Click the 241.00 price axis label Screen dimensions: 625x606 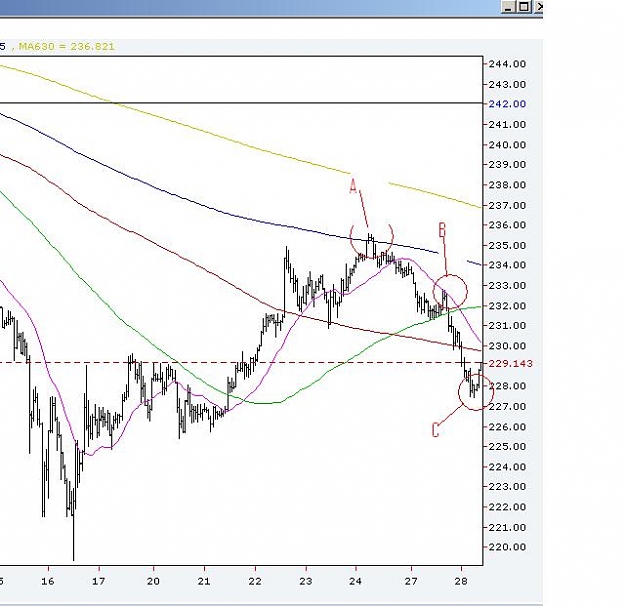pos(507,125)
